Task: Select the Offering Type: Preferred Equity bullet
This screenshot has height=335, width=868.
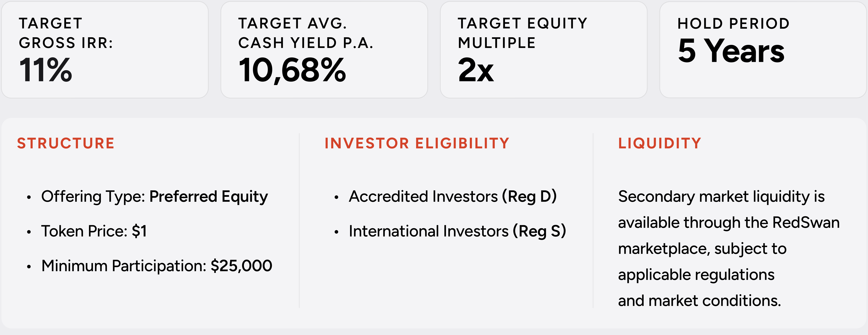Action: (154, 196)
